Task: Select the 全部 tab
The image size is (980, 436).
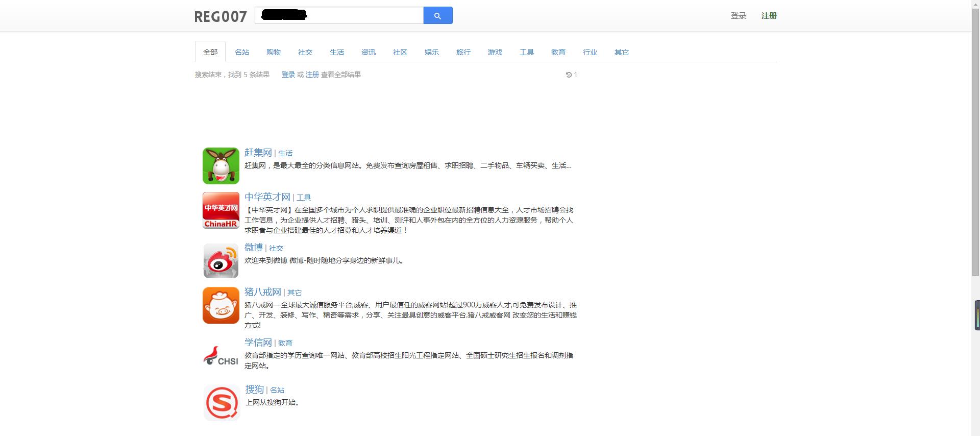Action: tap(210, 52)
